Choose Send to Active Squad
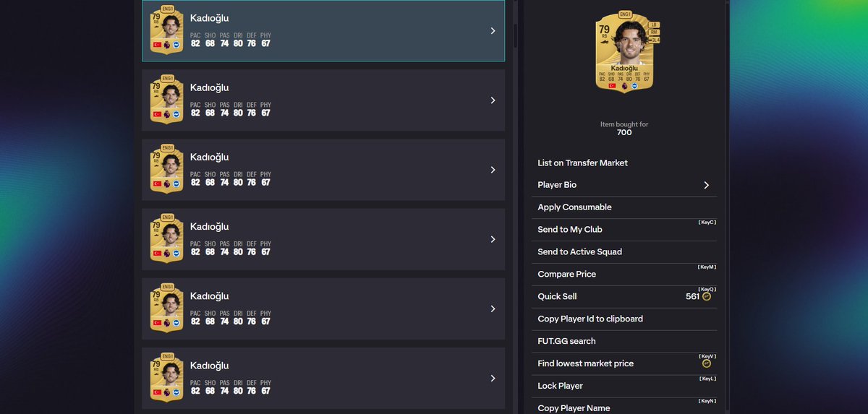Image resolution: width=868 pixels, height=414 pixels. (624, 252)
